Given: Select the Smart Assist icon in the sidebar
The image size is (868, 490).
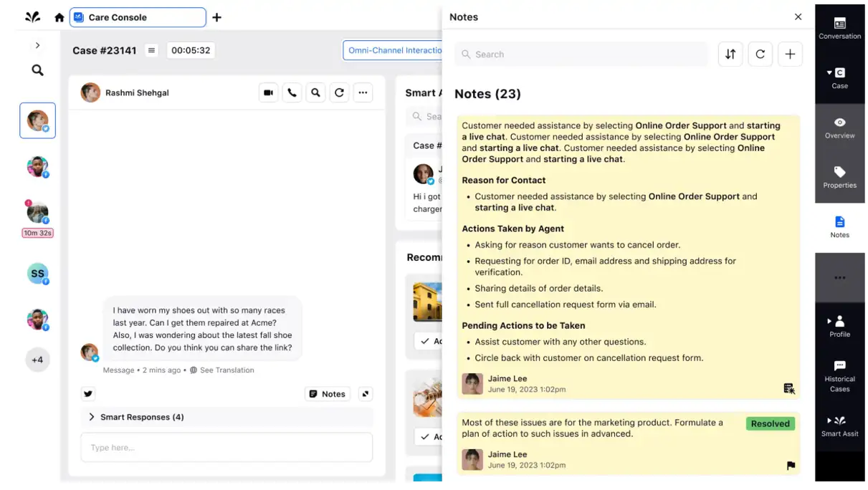Looking at the screenshot, I should coord(839,424).
